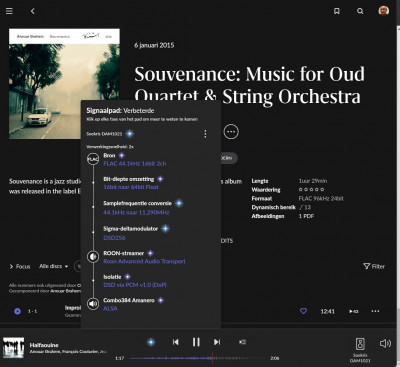Open the hamburger navigation menu
The width and height of the screenshot is (400, 367).
tap(9, 11)
